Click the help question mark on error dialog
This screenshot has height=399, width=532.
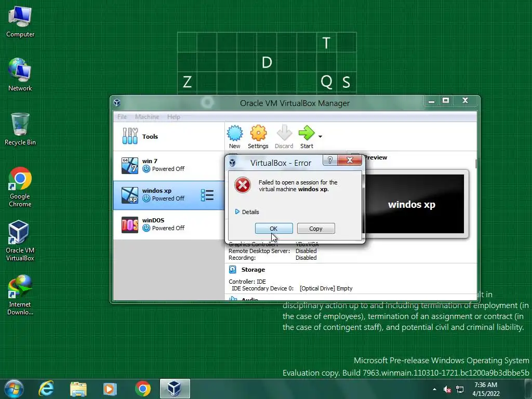click(x=330, y=160)
